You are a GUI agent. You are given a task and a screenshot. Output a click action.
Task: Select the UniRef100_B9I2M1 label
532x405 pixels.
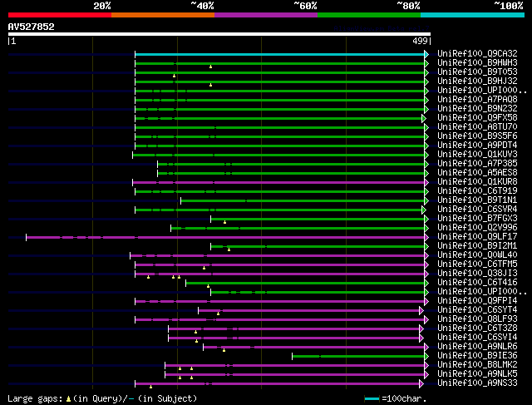(477, 246)
